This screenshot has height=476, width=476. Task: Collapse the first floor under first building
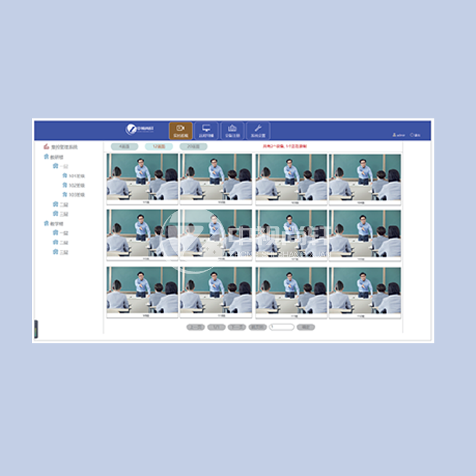[55, 167]
